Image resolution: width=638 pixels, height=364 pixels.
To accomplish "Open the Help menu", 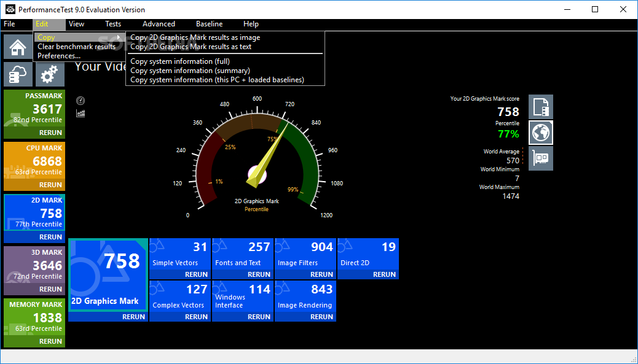I will (x=251, y=24).
